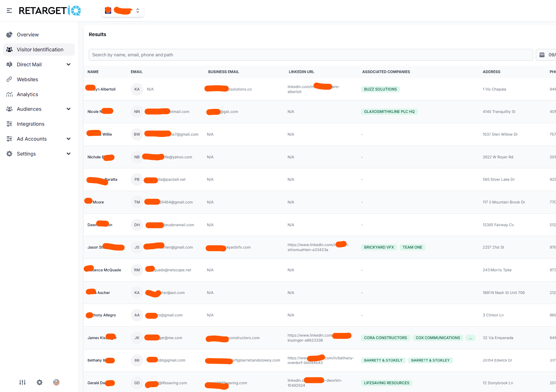Viewport: 556px width, 392px height.
Task: Click the bottom equalizer sliders icon
Action: click(x=22, y=382)
